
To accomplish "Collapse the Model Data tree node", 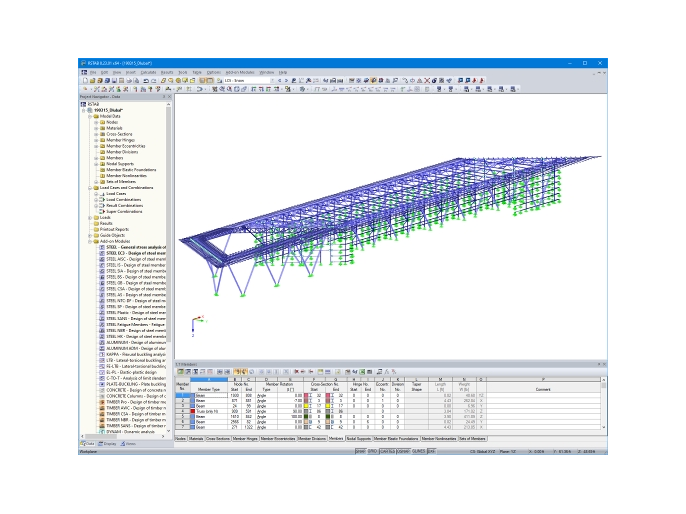I will 90,116.
